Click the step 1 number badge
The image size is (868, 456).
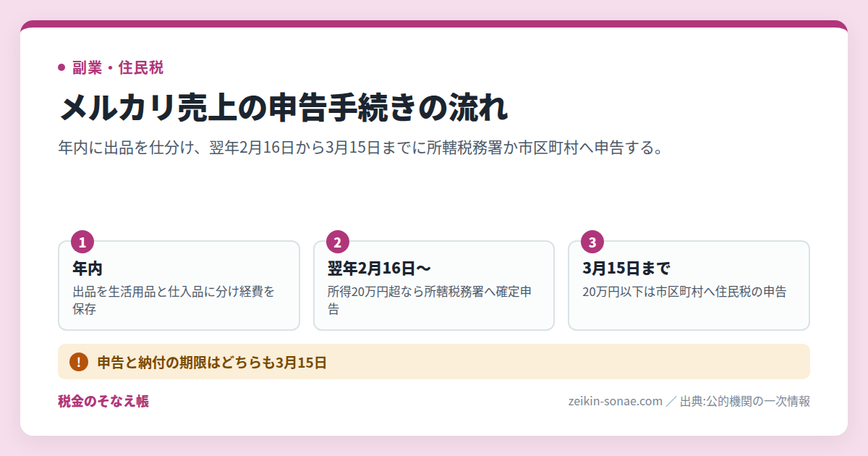tap(82, 242)
